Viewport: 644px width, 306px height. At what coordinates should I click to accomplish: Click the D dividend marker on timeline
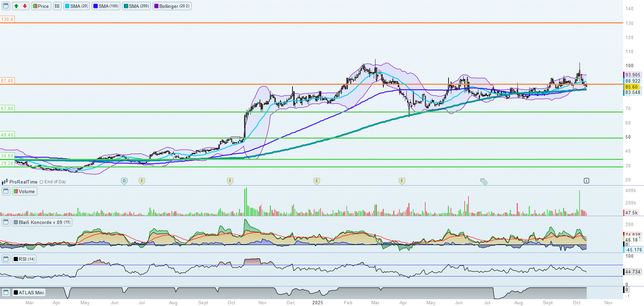(124, 181)
